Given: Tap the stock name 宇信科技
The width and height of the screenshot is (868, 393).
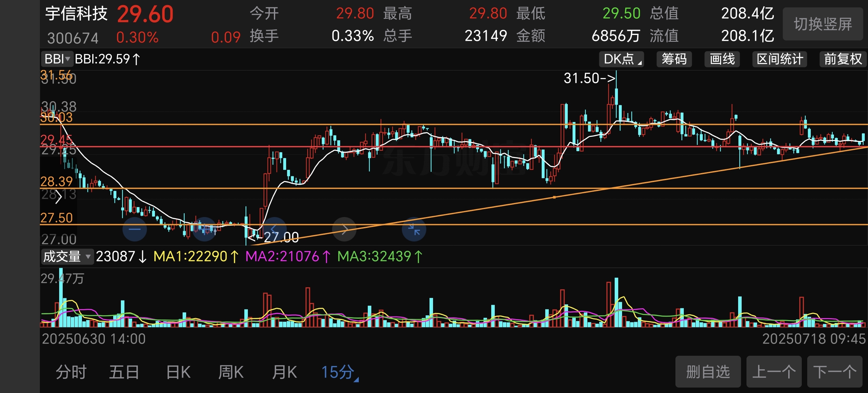Looking at the screenshot, I should [x=76, y=14].
